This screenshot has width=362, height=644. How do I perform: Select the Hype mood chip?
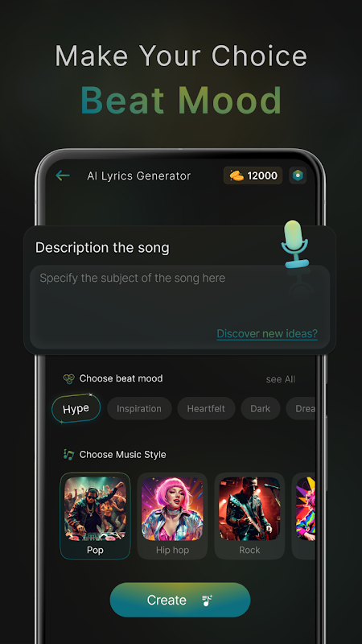click(76, 409)
